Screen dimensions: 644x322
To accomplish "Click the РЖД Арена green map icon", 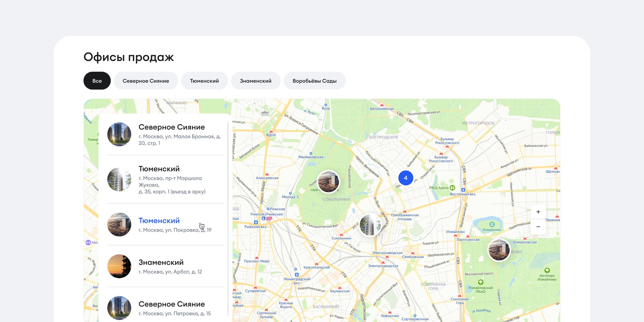I will click(x=452, y=188).
